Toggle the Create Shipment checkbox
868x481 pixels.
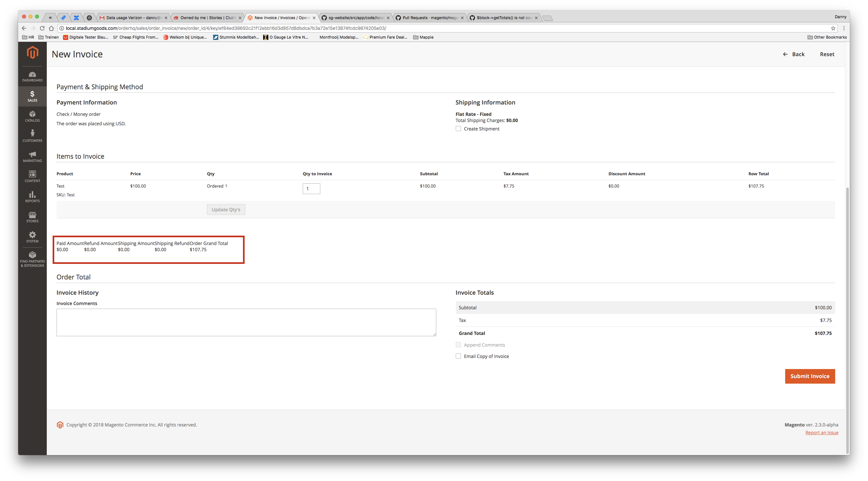pyautogui.click(x=458, y=129)
